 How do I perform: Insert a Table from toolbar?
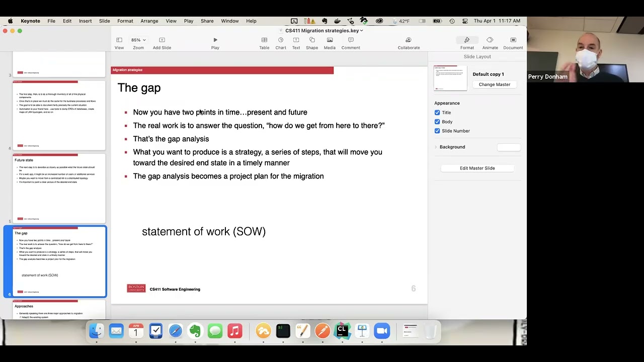click(264, 43)
